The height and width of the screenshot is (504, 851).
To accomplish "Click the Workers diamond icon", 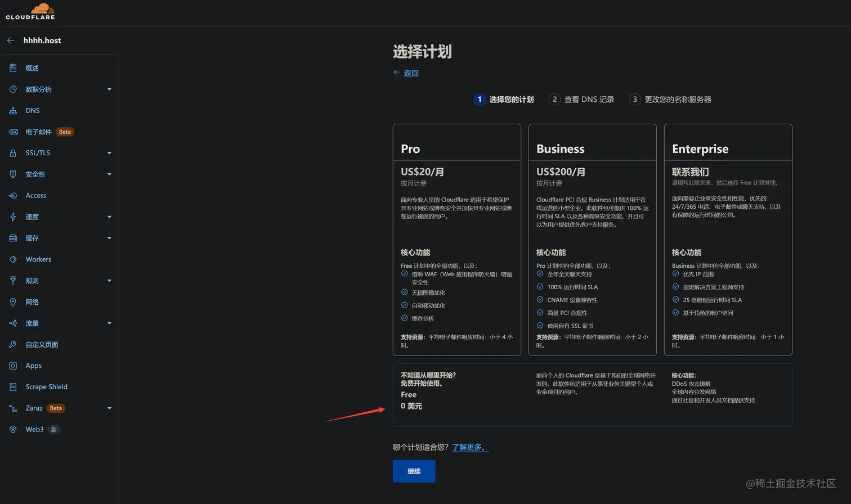I will (13, 259).
